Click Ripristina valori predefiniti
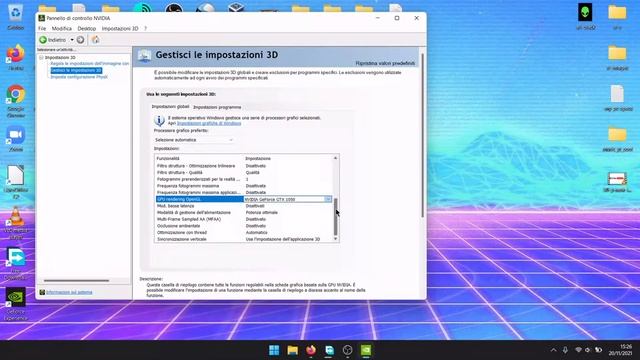640x360 pixels. 385,63
